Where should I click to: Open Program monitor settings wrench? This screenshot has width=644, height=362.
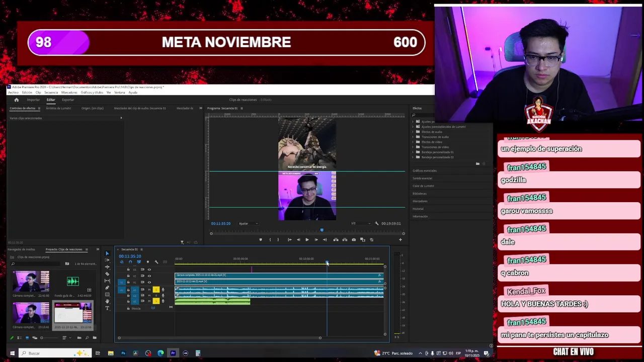(x=376, y=223)
